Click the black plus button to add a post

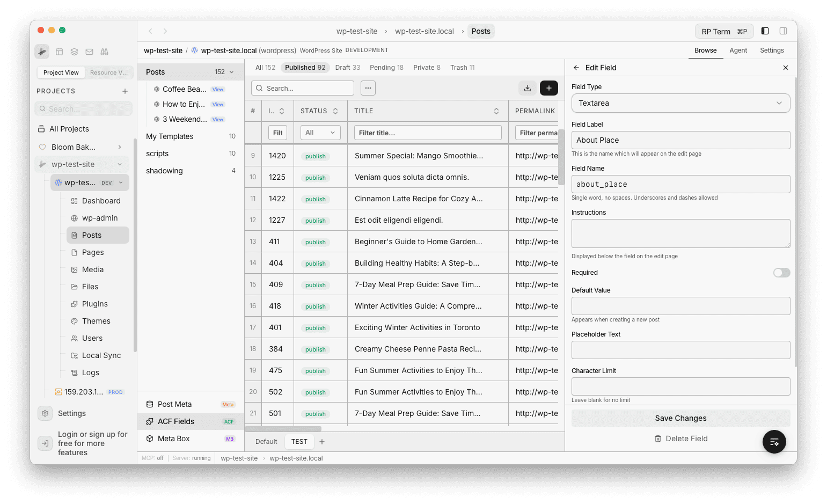pos(548,87)
